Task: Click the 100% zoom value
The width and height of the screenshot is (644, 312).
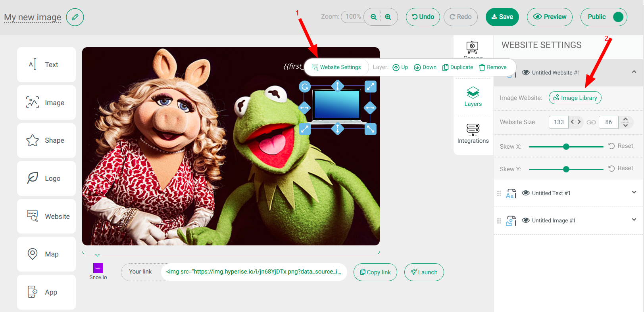Action: pyautogui.click(x=353, y=17)
